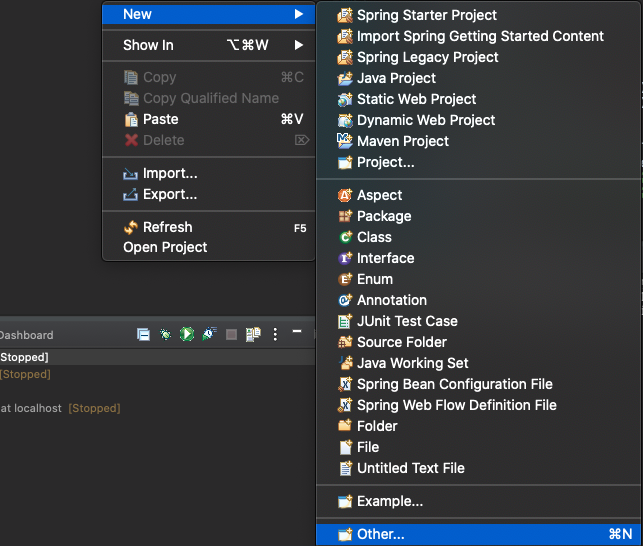Choose Untitled Text File entry
The width and height of the screenshot is (643, 546).
pos(479,468)
